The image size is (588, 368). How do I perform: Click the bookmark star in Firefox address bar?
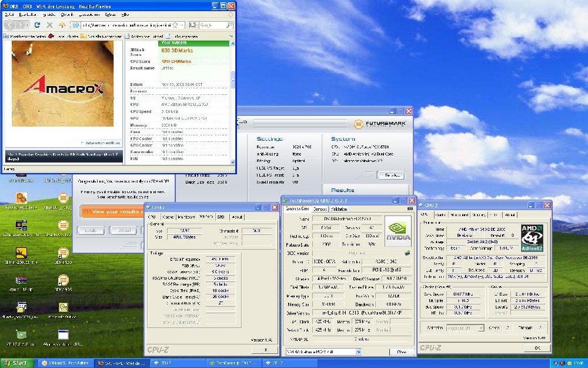(175, 25)
